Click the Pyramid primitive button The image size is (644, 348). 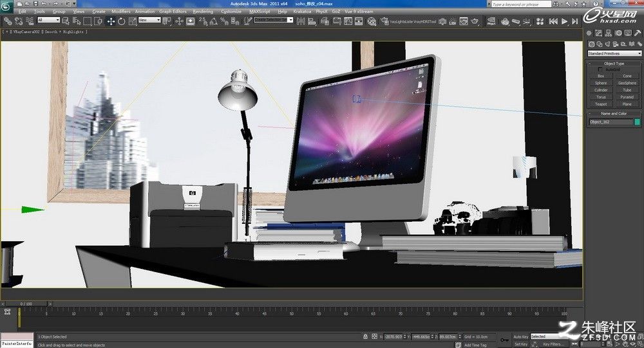coord(627,97)
